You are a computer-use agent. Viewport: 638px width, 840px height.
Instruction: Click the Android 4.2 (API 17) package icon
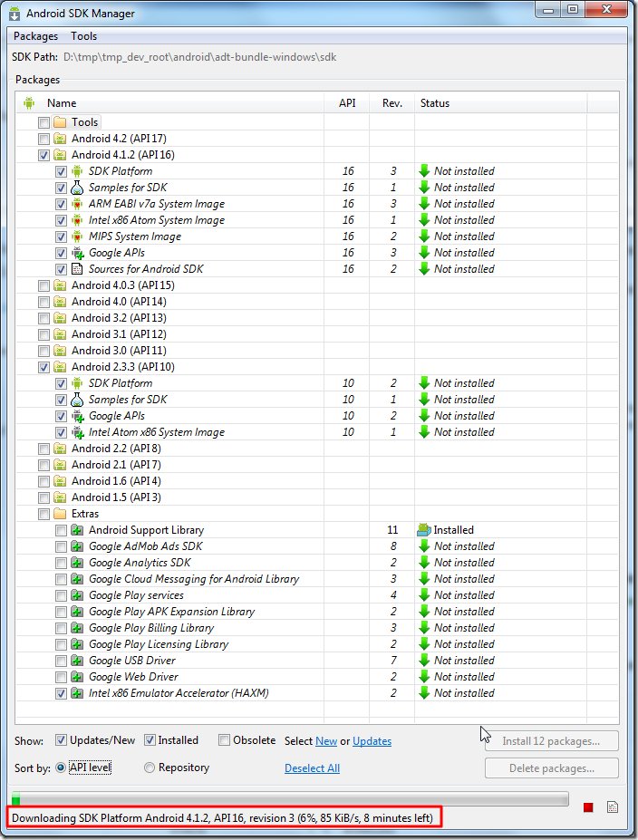[x=60, y=139]
